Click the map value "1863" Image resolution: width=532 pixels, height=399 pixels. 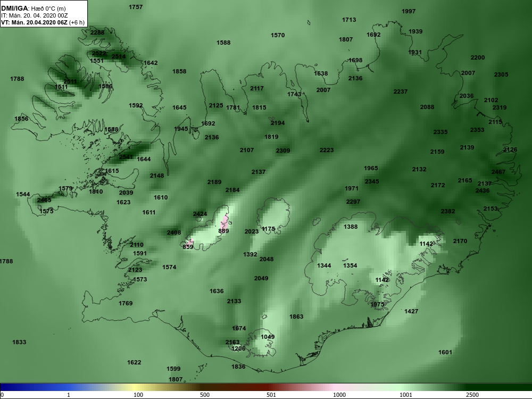coord(296,317)
